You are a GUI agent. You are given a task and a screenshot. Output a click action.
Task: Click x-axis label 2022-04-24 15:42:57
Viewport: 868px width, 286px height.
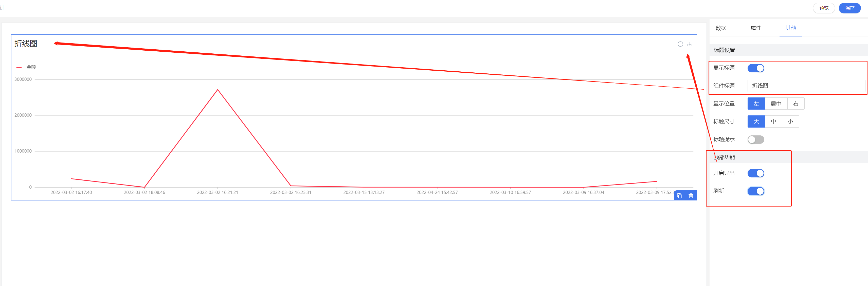tap(437, 192)
